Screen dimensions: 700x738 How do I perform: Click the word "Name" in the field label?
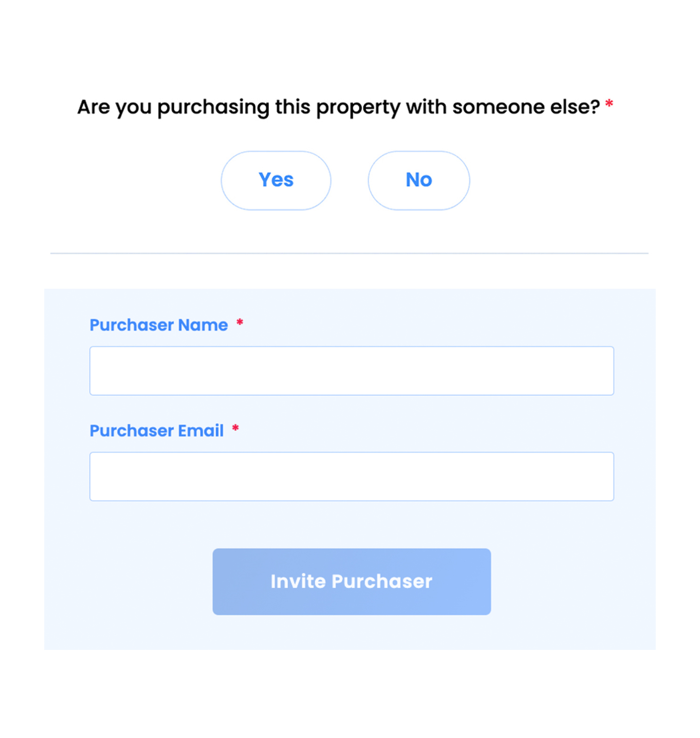point(203,325)
